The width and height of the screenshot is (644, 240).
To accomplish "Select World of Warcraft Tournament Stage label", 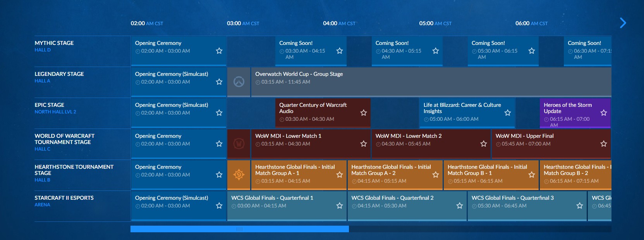I will (x=65, y=139).
